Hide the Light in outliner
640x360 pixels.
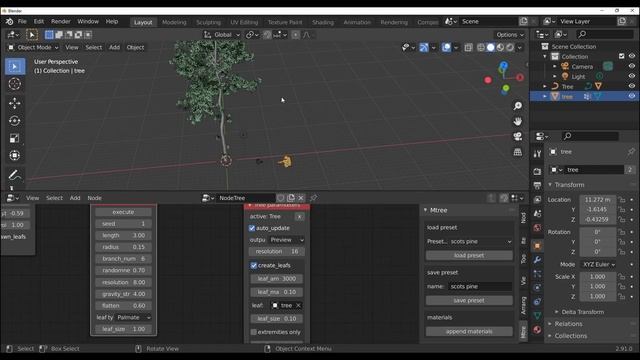631,76
